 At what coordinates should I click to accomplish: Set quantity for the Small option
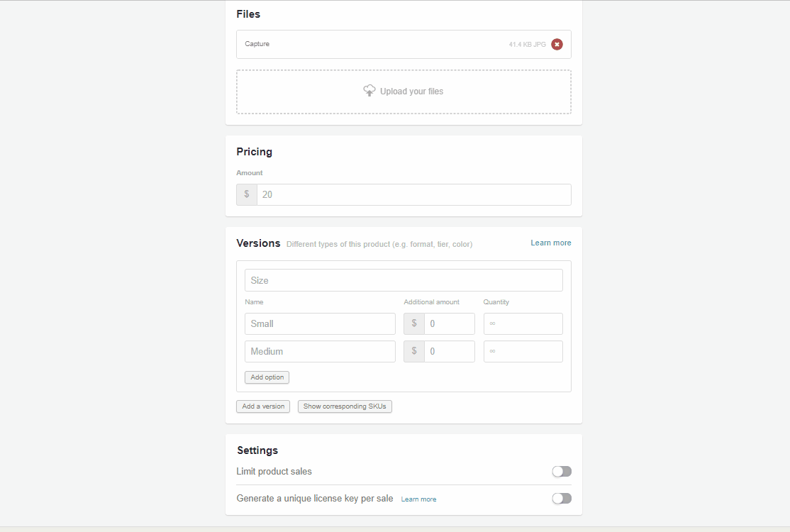(523, 323)
